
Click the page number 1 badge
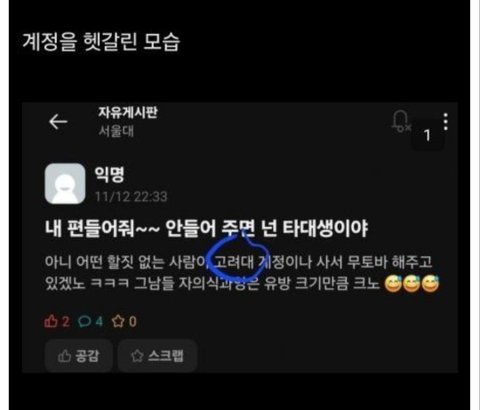[427, 135]
